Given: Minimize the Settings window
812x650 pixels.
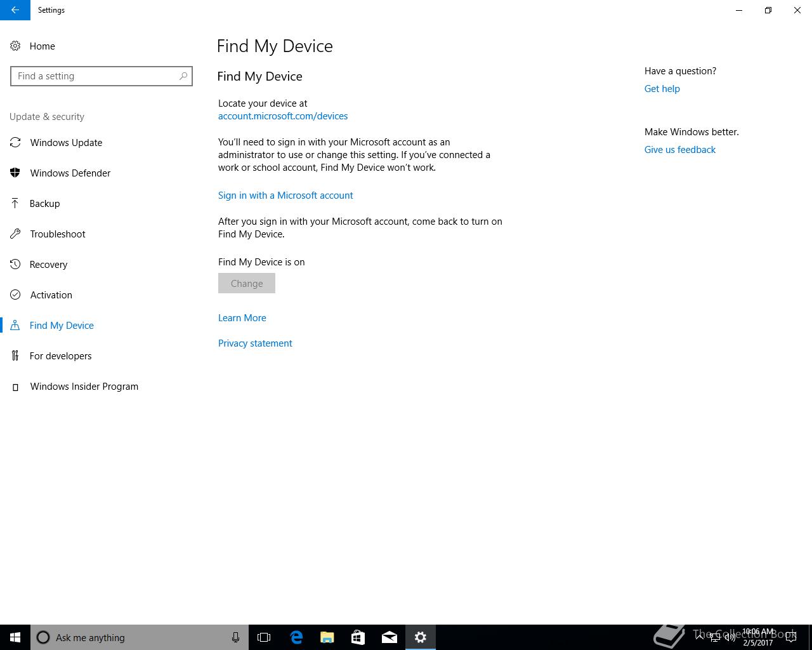Looking at the screenshot, I should tap(739, 10).
